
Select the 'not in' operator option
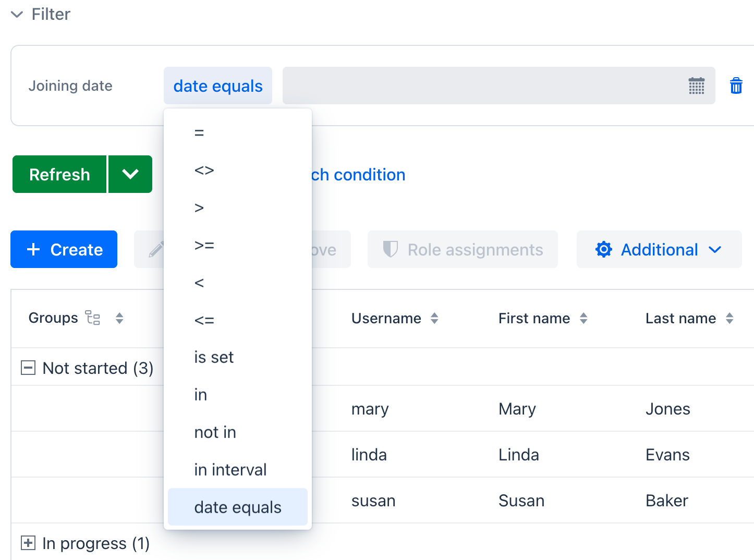click(x=215, y=432)
